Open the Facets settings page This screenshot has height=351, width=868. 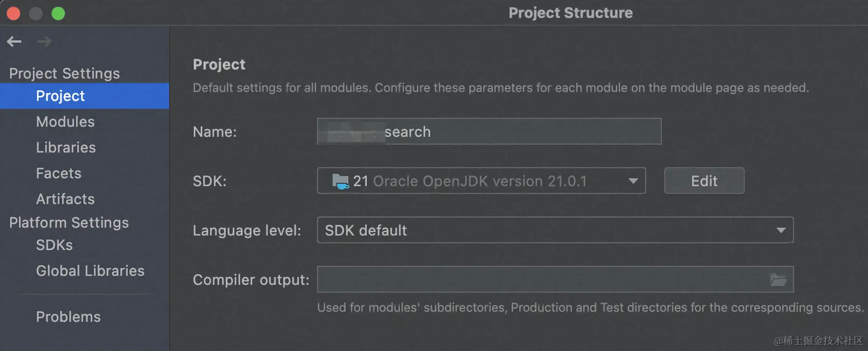point(58,173)
